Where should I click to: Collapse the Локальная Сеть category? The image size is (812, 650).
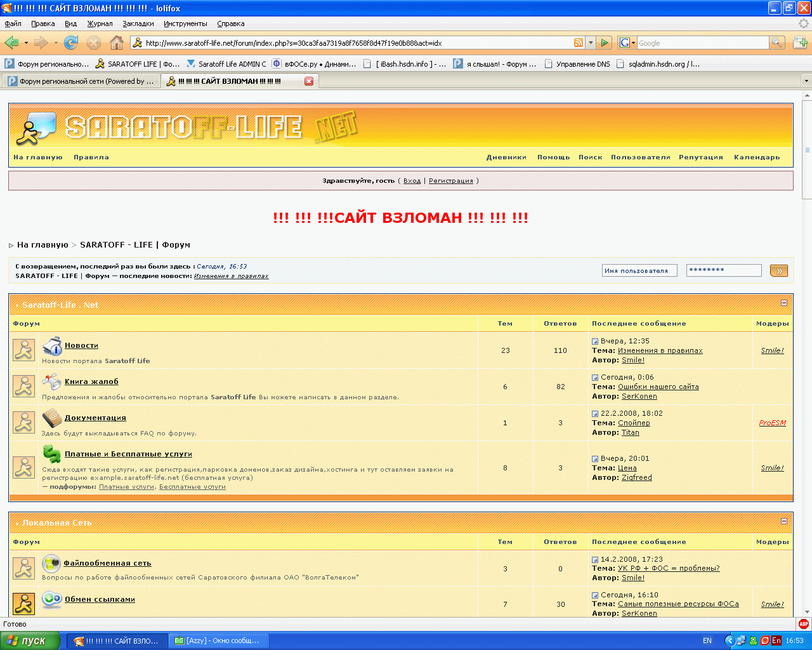[784, 521]
